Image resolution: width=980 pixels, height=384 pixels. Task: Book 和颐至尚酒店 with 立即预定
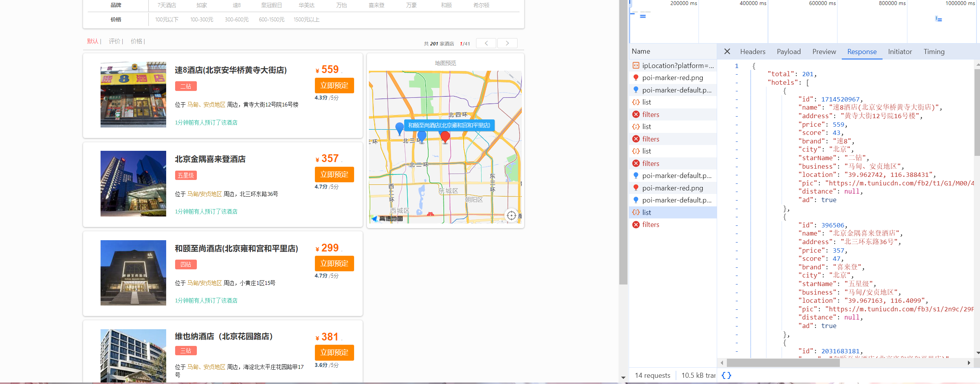334,264
